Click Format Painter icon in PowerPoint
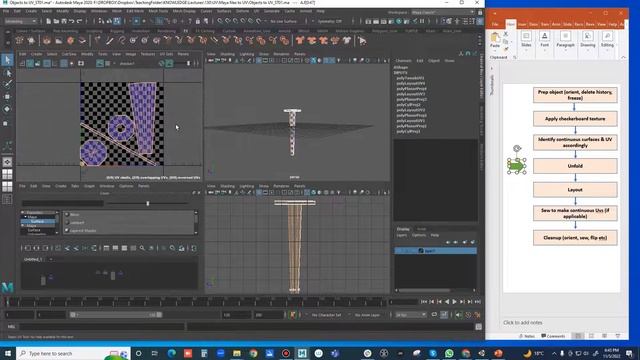Image resolution: width=640 pixels, height=360 pixels. [506, 48]
